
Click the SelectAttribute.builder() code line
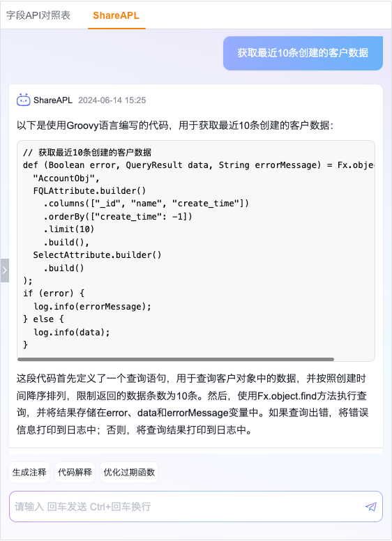[98, 255]
